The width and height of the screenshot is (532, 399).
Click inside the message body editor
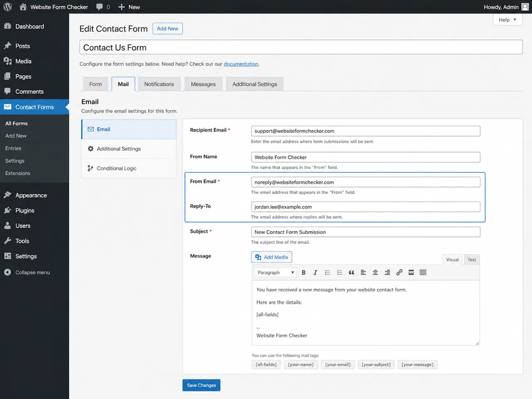pos(366,313)
